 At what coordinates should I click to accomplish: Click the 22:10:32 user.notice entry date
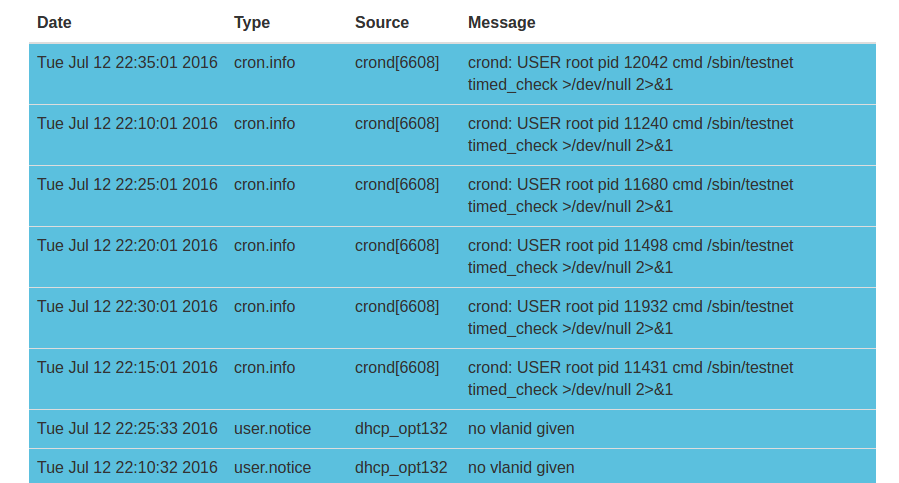tap(127, 468)
